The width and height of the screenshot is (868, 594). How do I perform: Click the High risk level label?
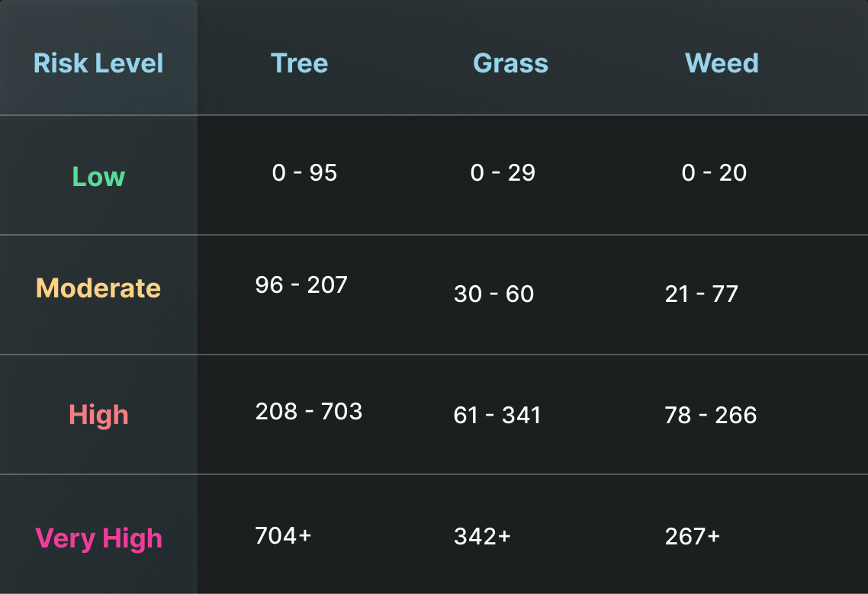[98, 416]
